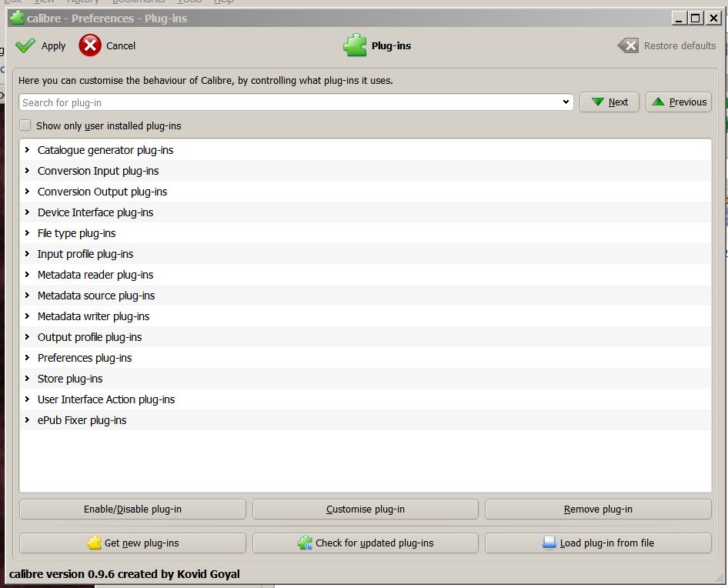
Task: Expand Input profile plug-ins
Action: point(27,253)
